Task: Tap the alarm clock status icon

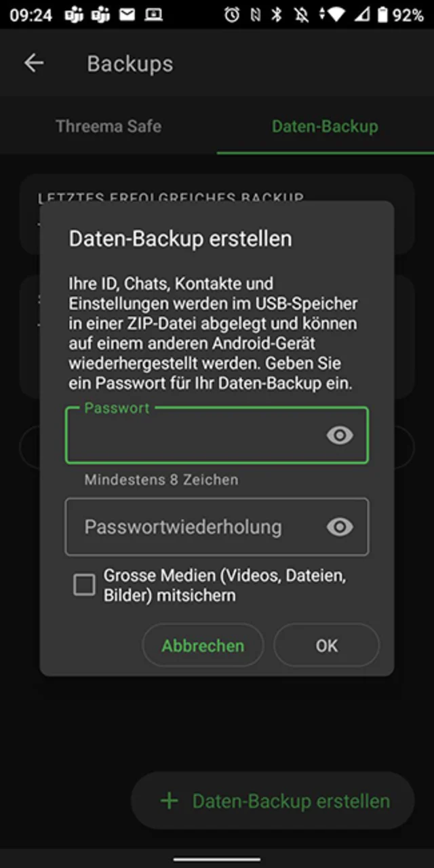Action: point(232,15)
